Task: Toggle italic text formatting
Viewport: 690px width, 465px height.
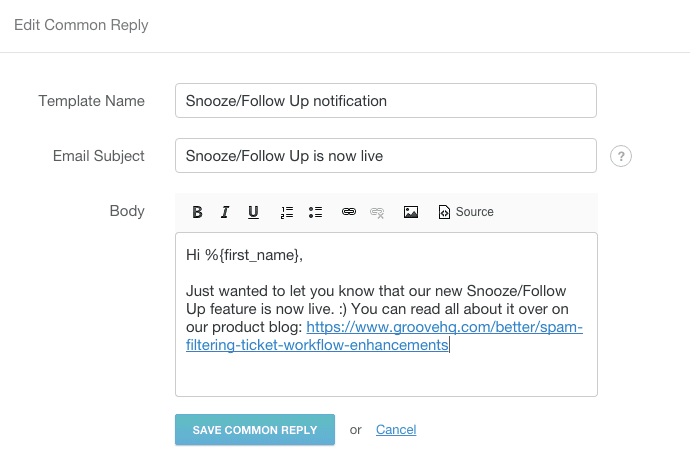Action: (x=225, y=212)
